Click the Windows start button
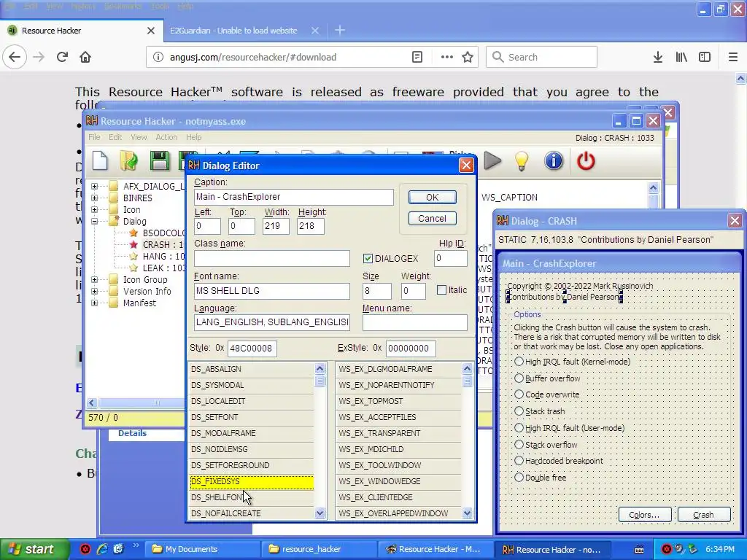 coord(34,549)
